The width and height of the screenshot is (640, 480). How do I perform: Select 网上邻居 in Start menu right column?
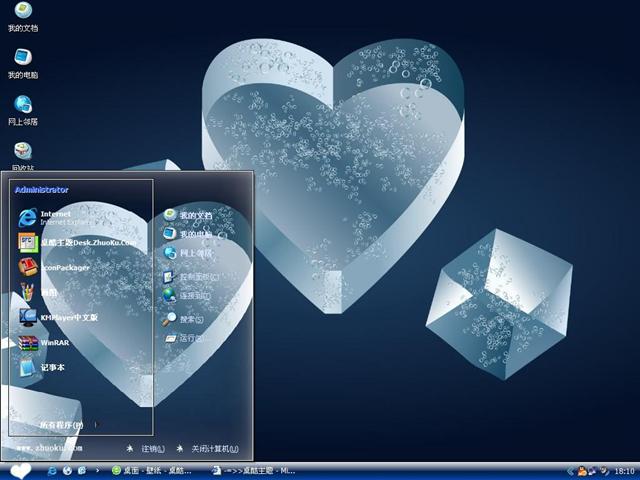188,253
